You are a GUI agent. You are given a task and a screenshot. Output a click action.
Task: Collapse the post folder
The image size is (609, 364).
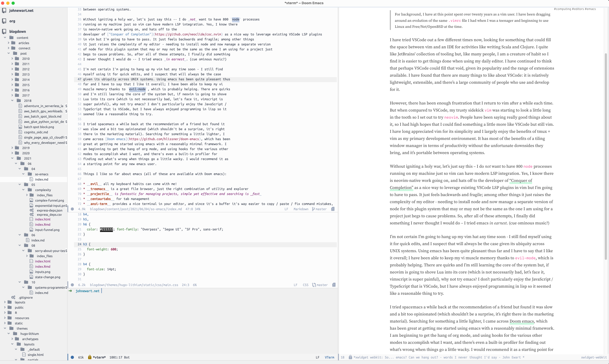click(x=8, y=53)
